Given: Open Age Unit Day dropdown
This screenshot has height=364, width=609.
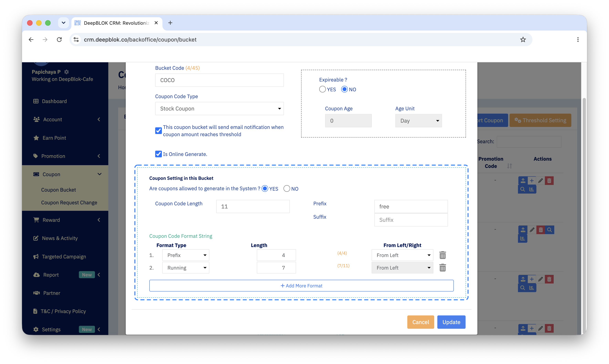Looking at the screenshot, I should [x=418, y=121].
